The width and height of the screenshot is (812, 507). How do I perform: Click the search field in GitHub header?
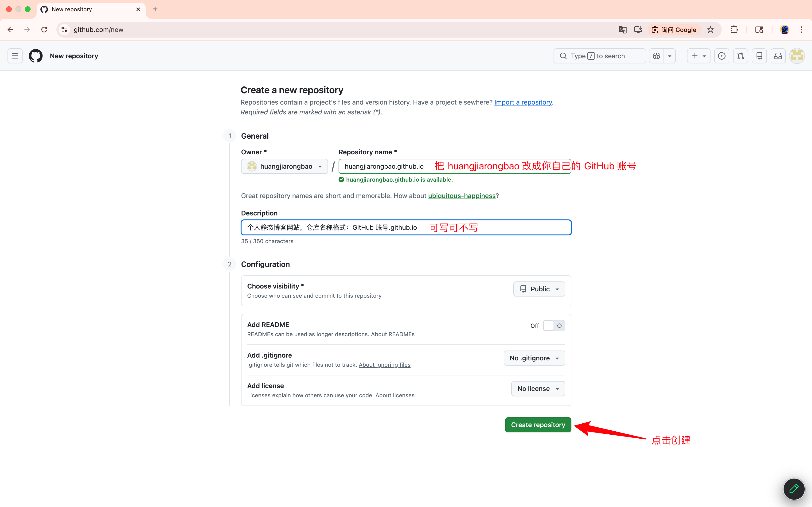599,56
